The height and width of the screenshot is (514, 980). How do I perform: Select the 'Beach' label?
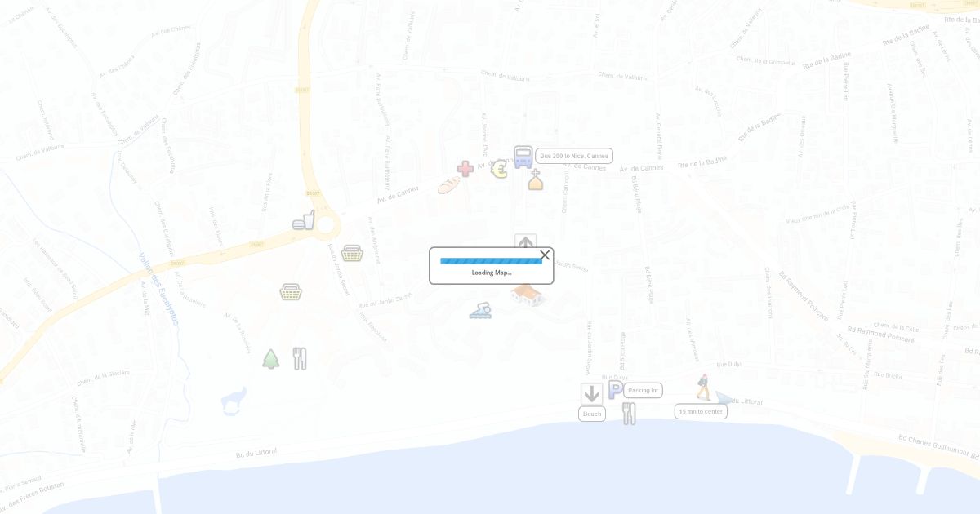coord(592,414)
